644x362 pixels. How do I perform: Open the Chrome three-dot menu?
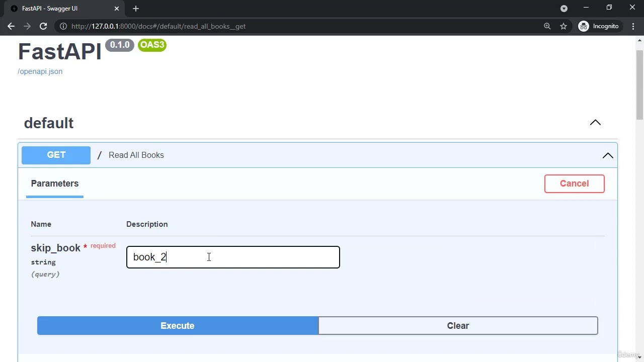633,26
